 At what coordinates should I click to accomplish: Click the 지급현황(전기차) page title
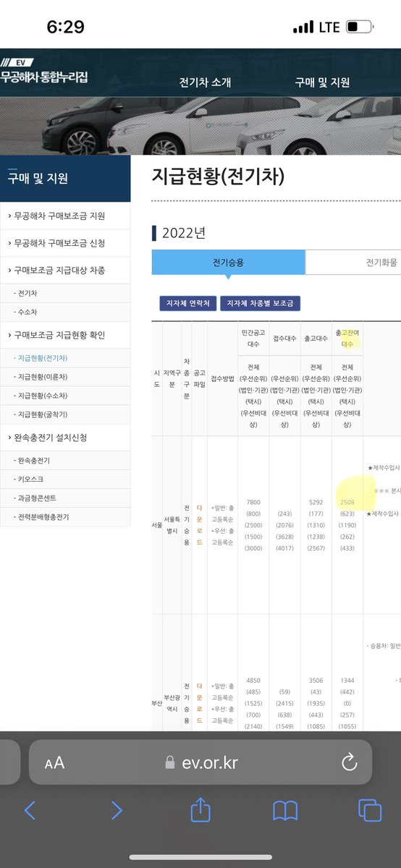[x=218, y=176]
